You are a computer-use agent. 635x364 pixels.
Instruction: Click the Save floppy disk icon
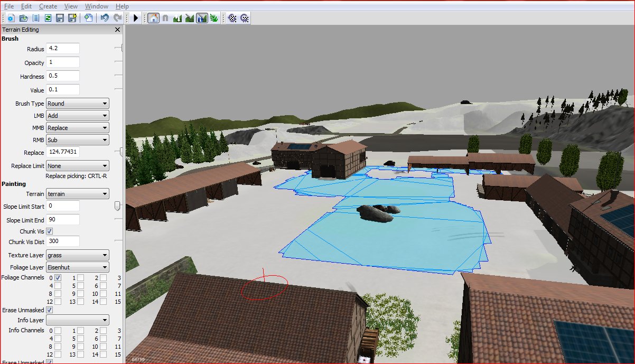point(60,18)
